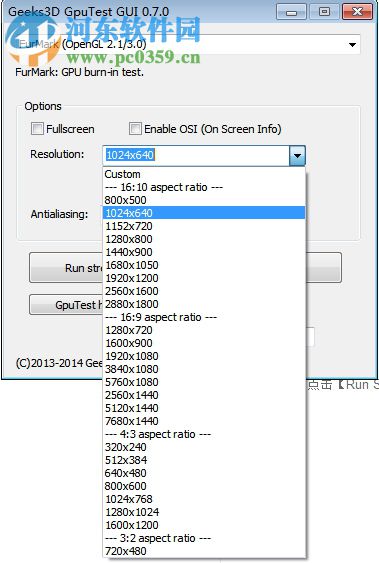Viewport: 379px width, 563px height.
Task: Select 640x480 resolution
Action: click(204, 473)
